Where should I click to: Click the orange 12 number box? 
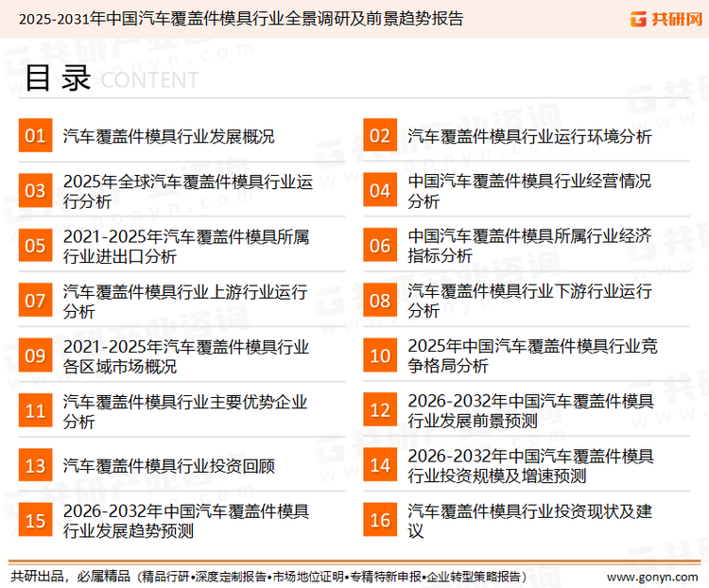point(380,410)
